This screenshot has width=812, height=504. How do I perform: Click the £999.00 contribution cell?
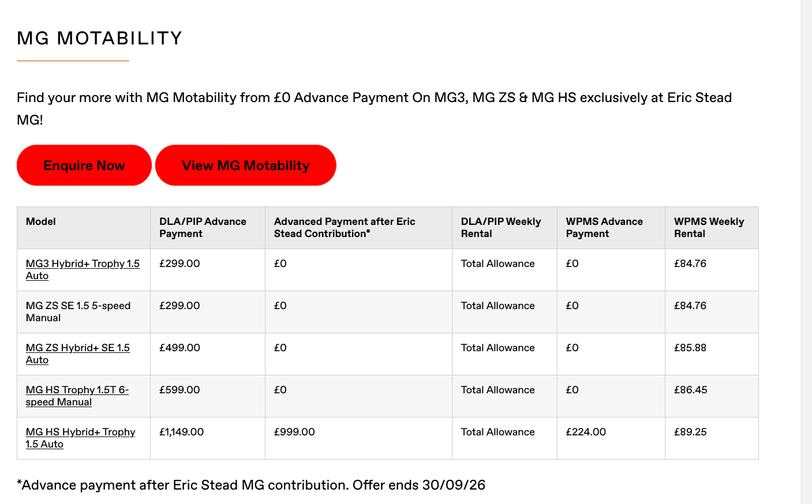coord(358,438)
